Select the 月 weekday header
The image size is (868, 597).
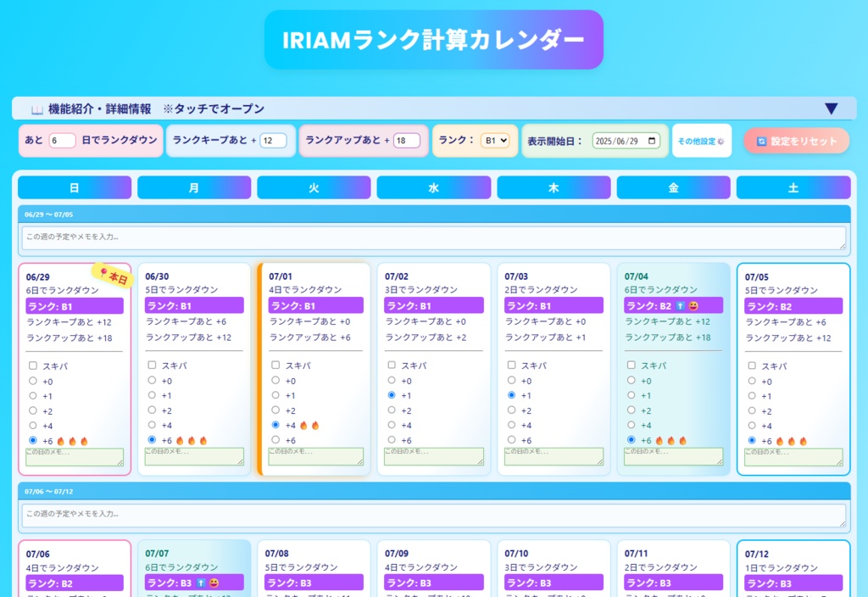coord(194,187)
